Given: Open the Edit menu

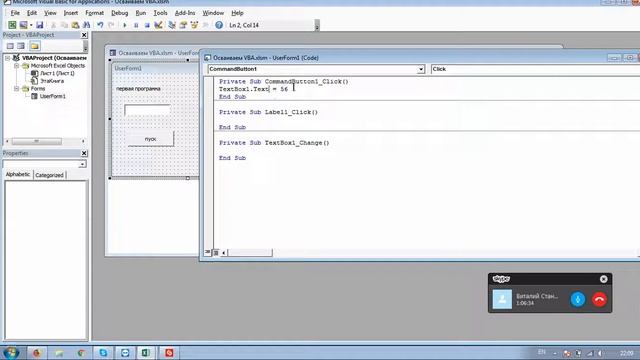Looking at the screenshot, I should pos(32,13).
